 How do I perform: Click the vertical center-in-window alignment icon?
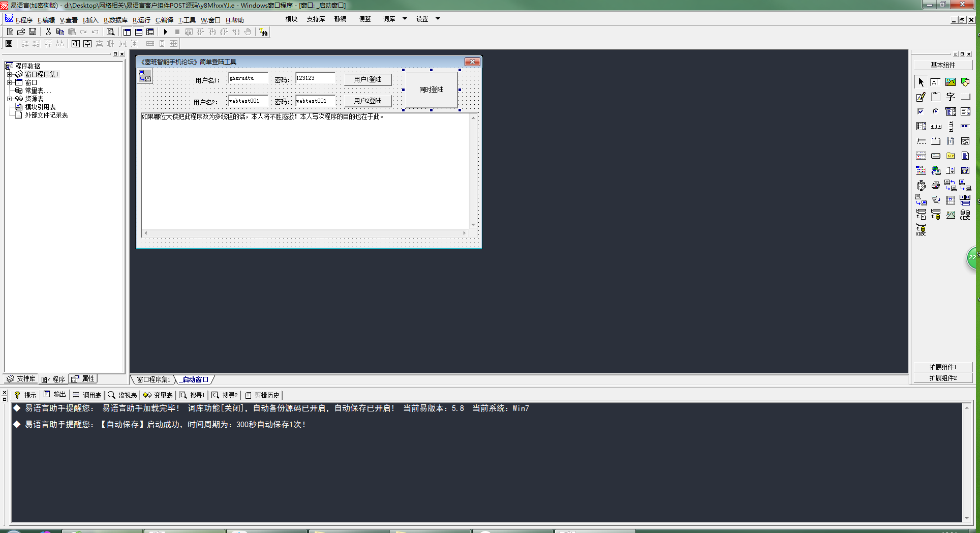(x=87, y=44)
